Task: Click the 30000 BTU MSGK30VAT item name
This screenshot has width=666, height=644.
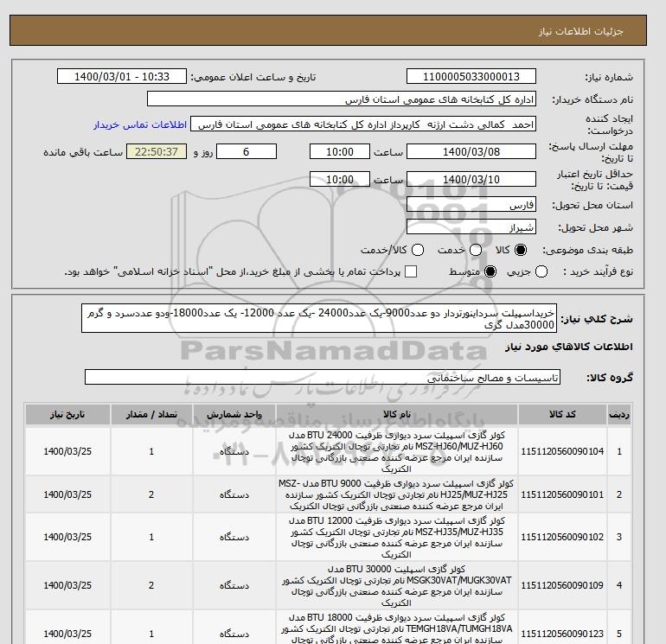Action: [x=397, y=585]
